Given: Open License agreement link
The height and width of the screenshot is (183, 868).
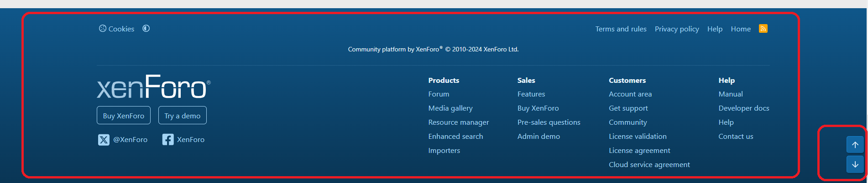Looking at the screenshot, I should (639, 150).
